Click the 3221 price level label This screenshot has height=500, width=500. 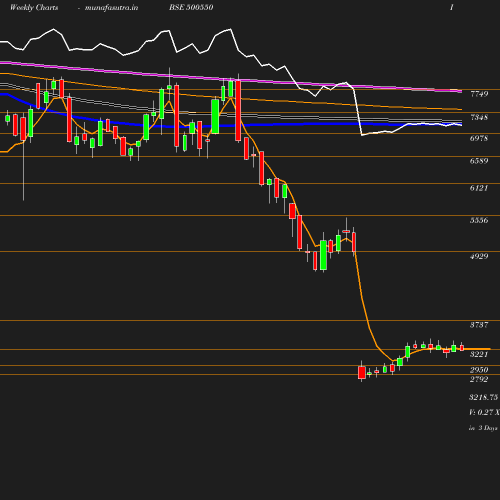pos(479,354)
